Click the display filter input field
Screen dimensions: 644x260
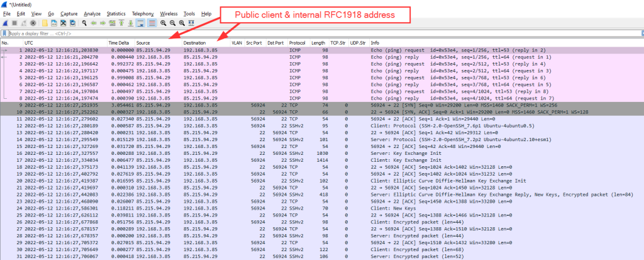pos(325,33)
